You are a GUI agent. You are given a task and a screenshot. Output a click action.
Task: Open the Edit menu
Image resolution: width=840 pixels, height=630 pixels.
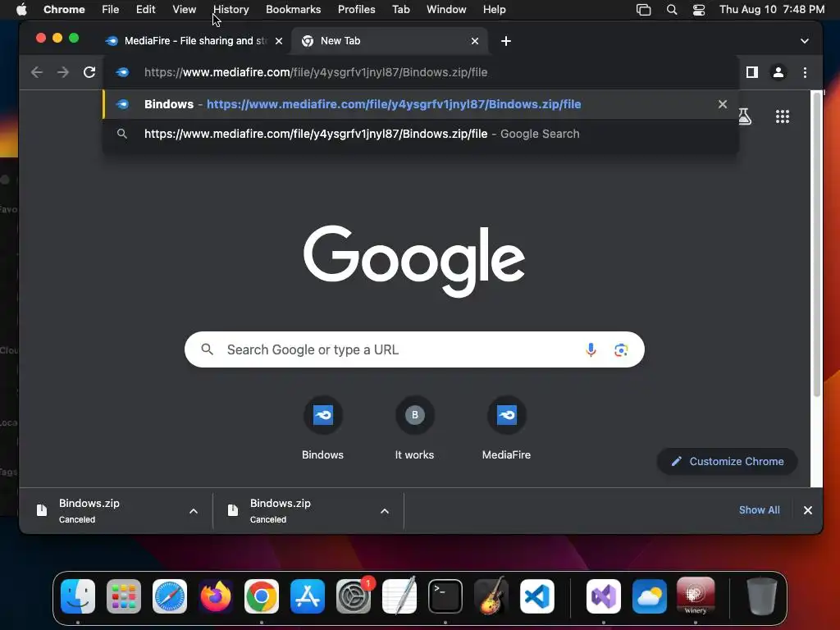click(x=145, y=10)
